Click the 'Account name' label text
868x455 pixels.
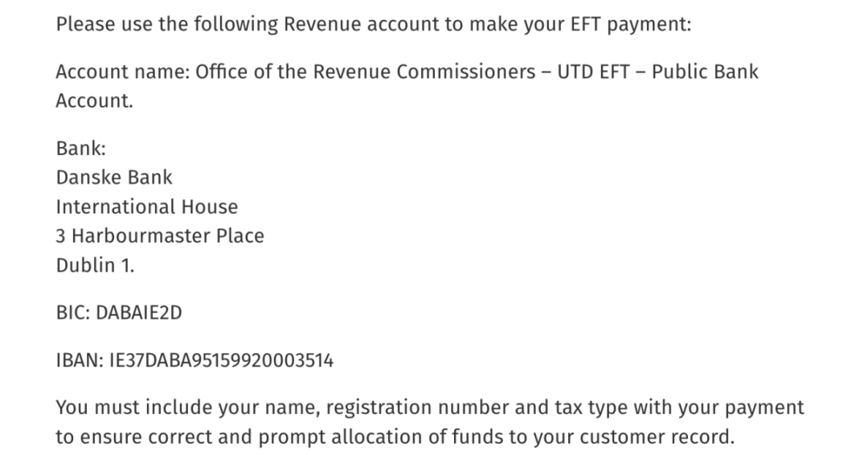coord(123,72)
